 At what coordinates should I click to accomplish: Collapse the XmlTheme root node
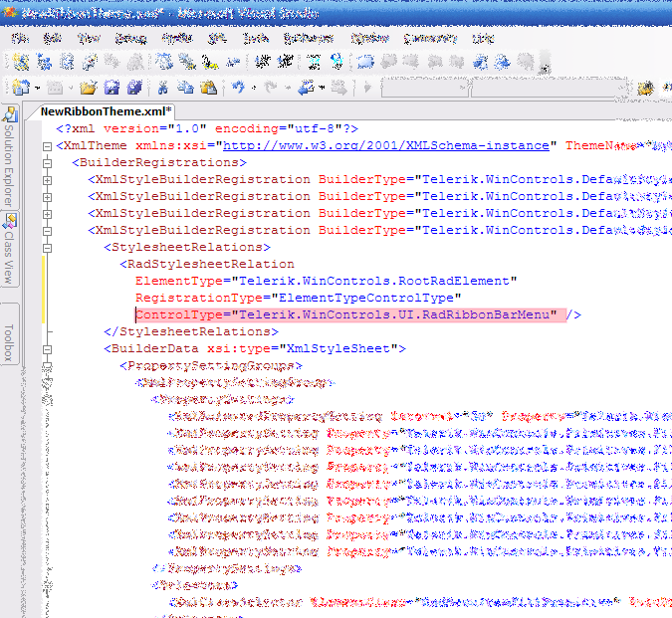(x=47, y=146)
